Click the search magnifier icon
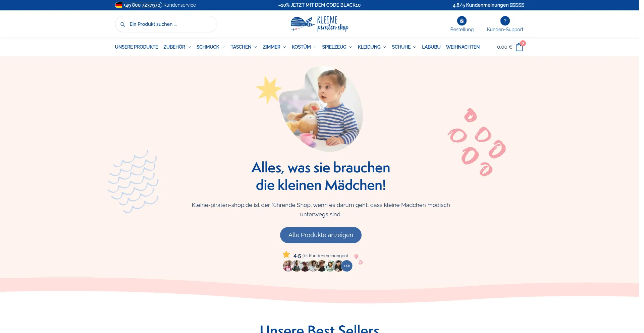The width and height of the screenshot is (644, 333). click(x=123, y=24)
